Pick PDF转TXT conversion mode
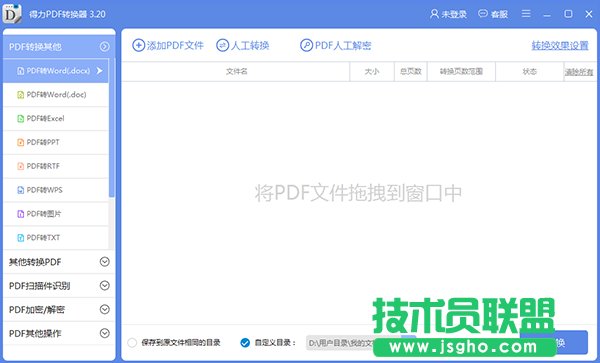The height and width of the screenshot is (363, 600). [x=56, y=238]
